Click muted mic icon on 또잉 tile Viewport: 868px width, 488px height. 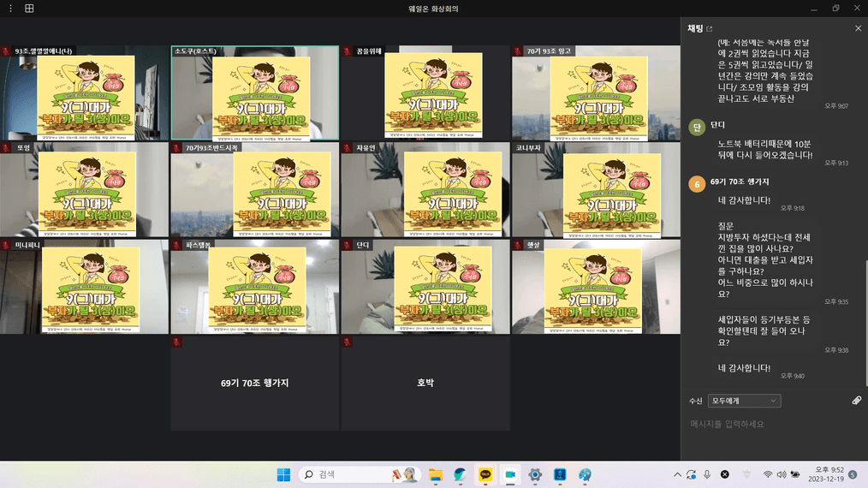[x=6, y=148]
